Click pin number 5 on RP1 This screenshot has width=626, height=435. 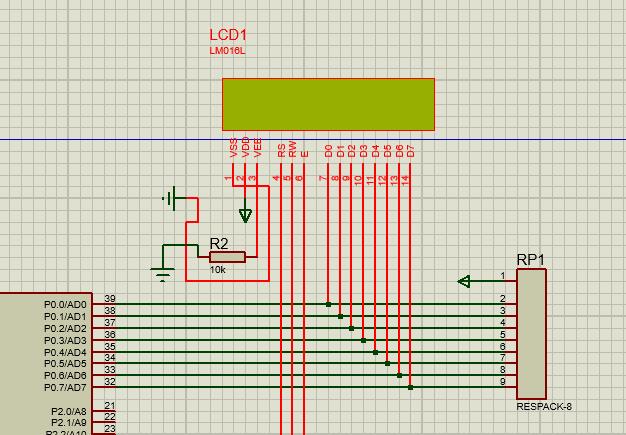(x=503, y=334)
